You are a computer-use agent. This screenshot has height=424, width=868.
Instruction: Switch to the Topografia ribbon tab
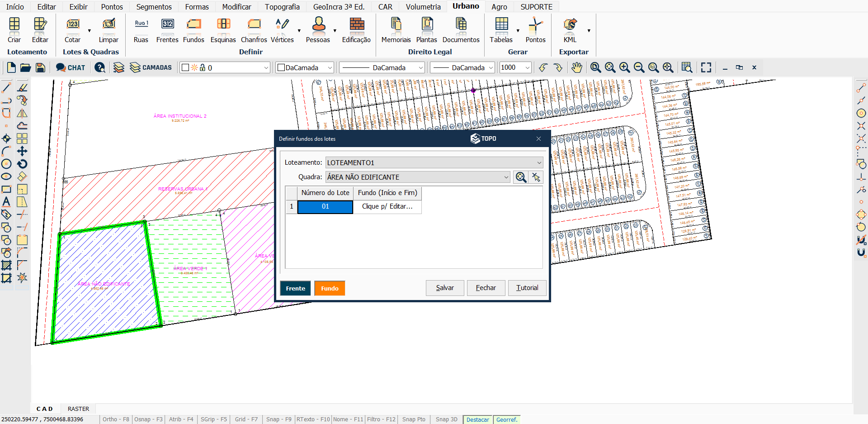(x=282, y=7)
